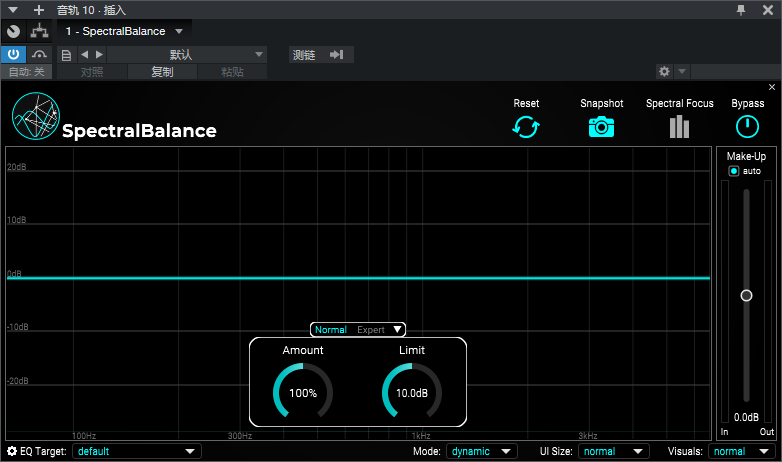Switch to Normal mode tab
The height and width of the screenshot is (462, 782).
(x=330, y=330)
